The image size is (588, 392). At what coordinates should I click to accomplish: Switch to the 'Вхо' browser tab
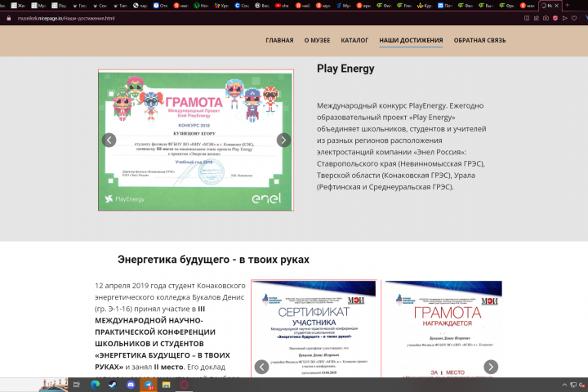[261, 6]
